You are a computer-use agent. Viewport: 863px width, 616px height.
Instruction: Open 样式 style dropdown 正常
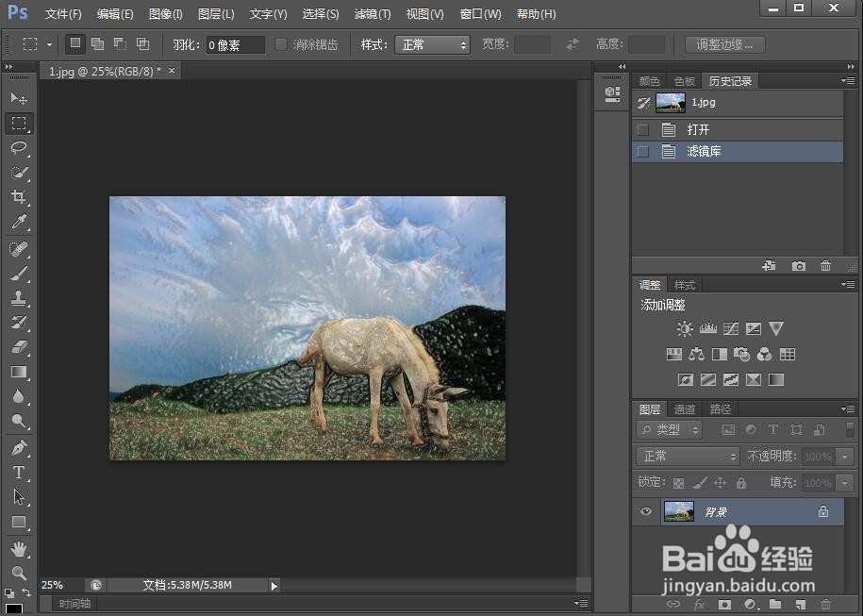(432, 44)
